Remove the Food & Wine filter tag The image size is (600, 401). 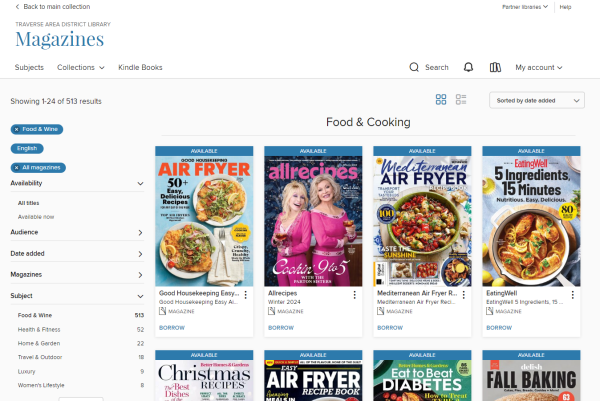(x=17, y=129)
